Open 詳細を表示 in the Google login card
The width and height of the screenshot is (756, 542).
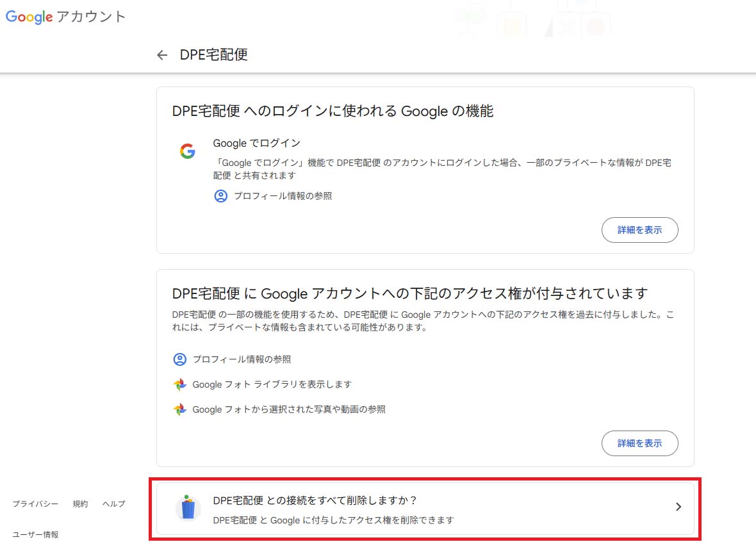click(640, 230)
